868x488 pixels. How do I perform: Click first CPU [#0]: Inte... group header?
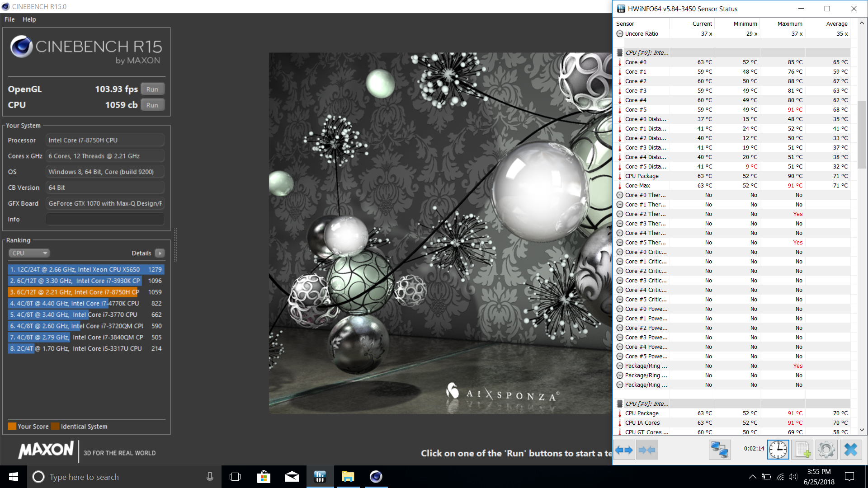pyautogui.click(x=732, y=53)
